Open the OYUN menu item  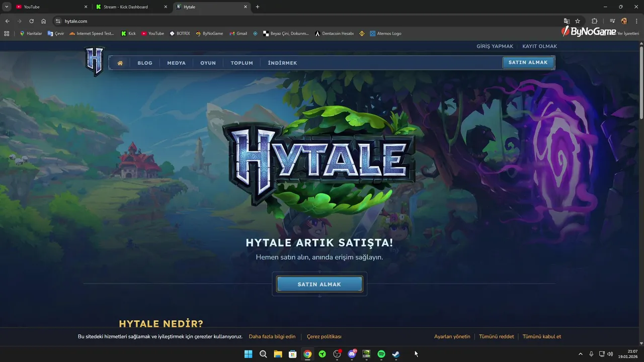pos(208,63)
